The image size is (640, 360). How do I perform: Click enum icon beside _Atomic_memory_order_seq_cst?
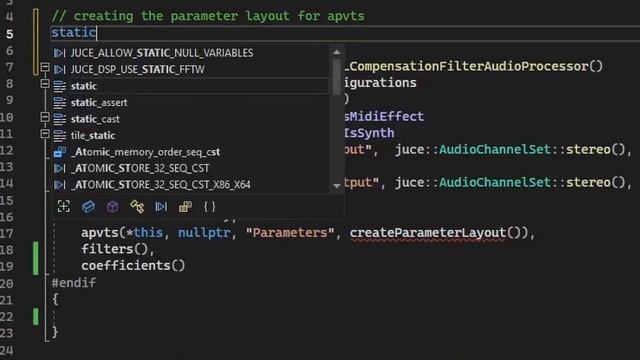tap(60, 152)
